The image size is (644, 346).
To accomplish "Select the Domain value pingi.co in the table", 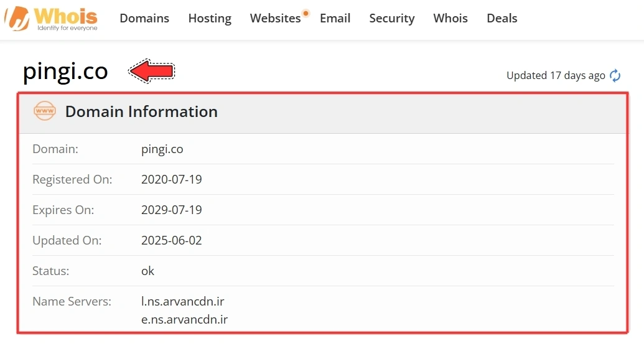I will click(x=162, y=149).
